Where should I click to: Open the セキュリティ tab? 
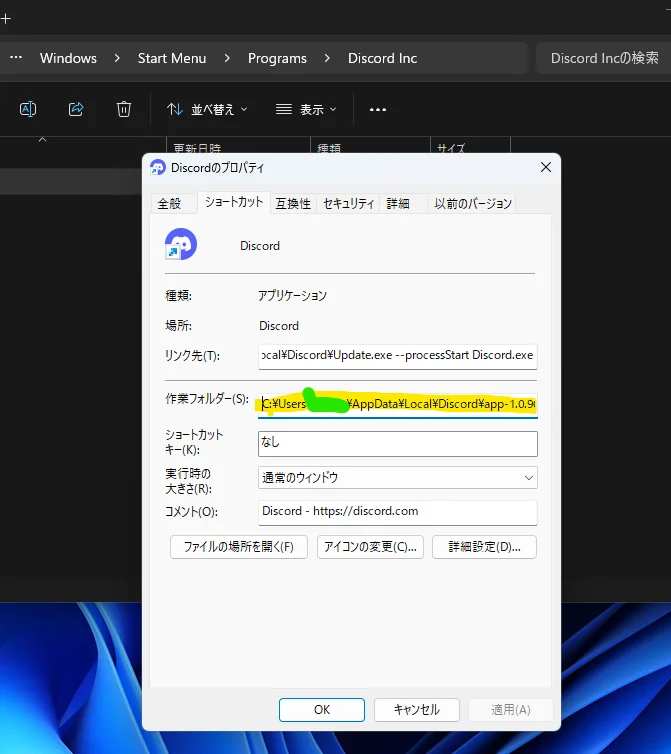point(348,203)
